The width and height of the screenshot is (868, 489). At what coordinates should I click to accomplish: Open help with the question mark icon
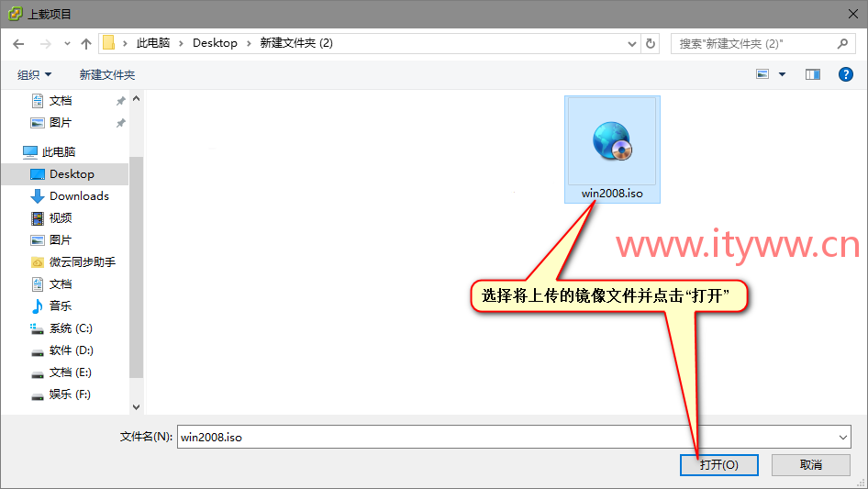(845, 74)
